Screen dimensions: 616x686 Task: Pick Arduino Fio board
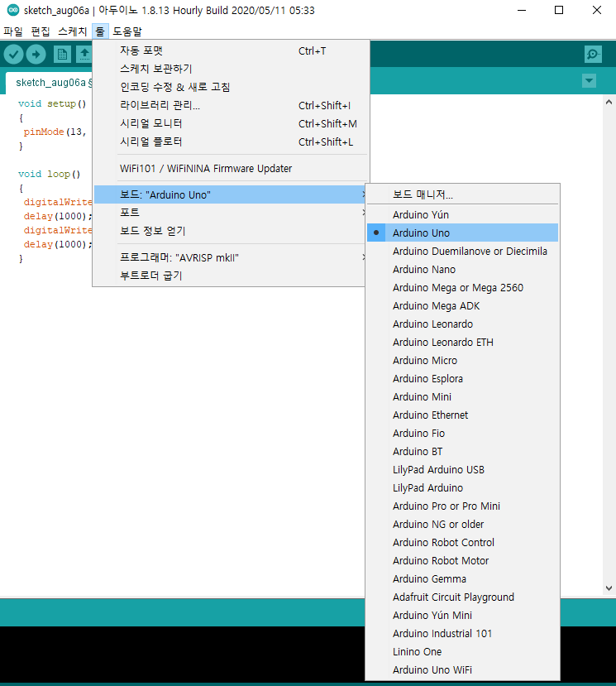[462, 433]
